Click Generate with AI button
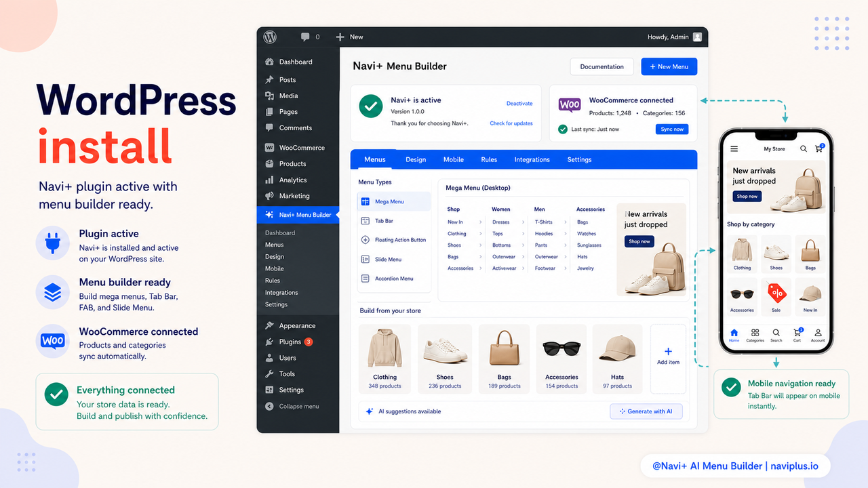Screen dimensions: 868x488 coord(646,411)
